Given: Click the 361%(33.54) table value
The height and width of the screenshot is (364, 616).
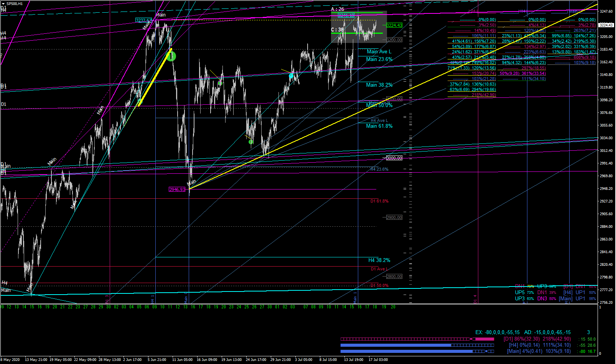Looking at the screenshot, I should click(x=535, y=73).
